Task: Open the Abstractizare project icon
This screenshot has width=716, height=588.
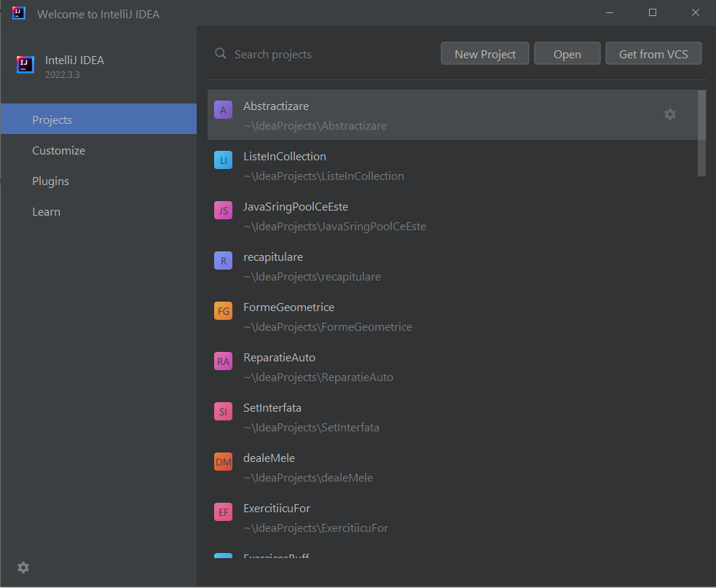Action: (223, 109)
